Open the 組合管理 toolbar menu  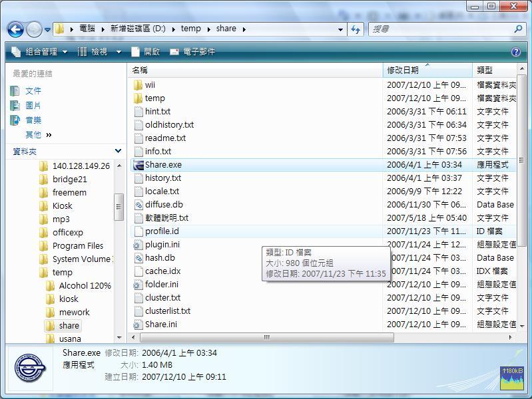39,51
